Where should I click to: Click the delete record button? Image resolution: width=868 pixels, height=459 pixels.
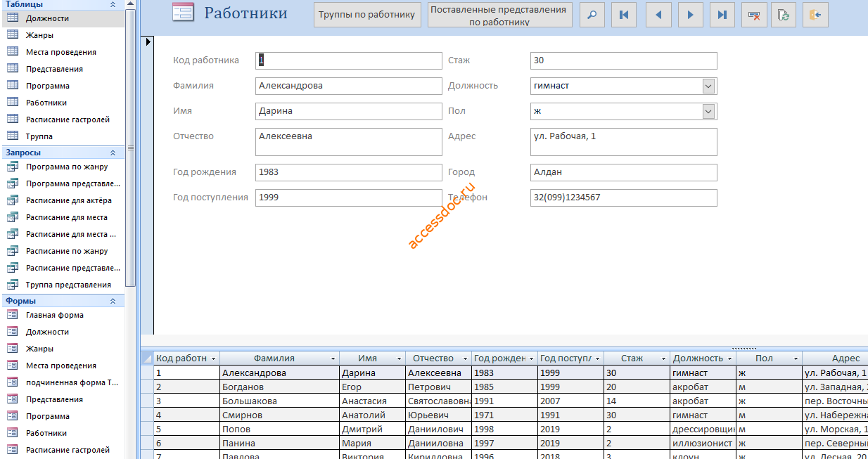(754, 15)
